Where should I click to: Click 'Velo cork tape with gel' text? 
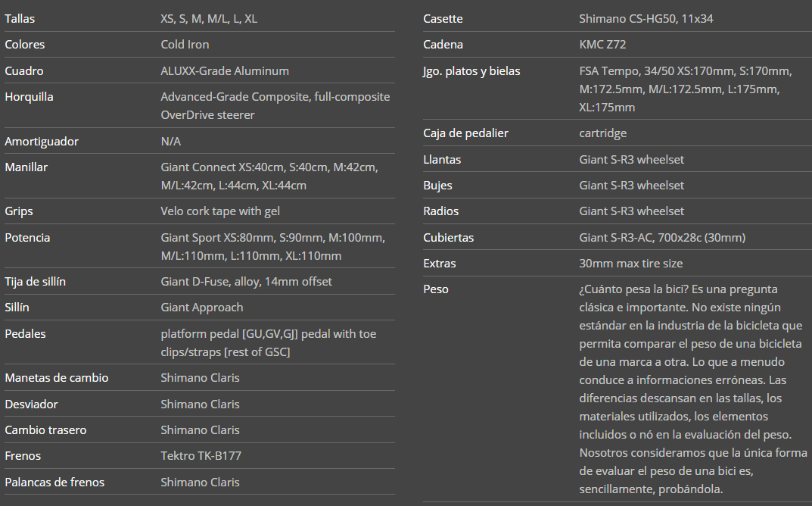pyautogui.click(x=220, y=211)
